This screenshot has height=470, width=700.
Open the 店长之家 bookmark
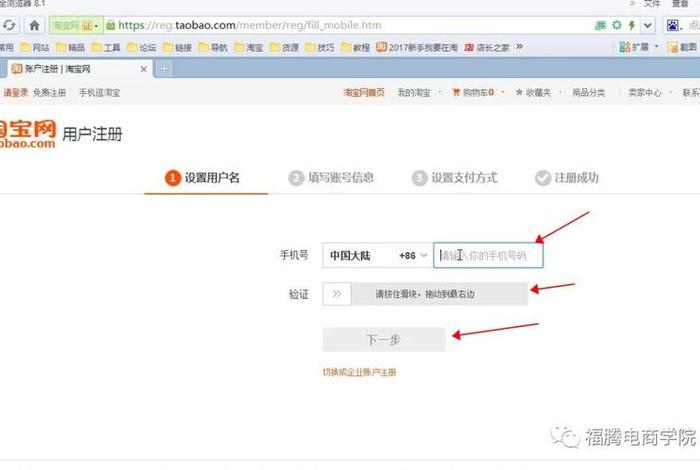tap(487, 47)
